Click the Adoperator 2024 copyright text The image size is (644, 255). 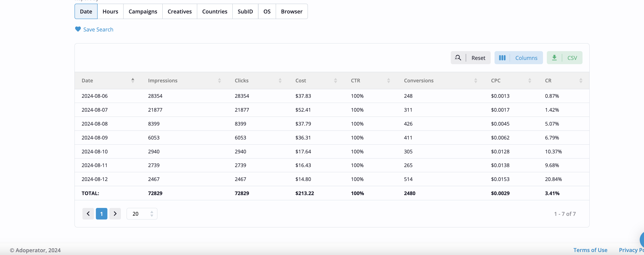point(35,250)
